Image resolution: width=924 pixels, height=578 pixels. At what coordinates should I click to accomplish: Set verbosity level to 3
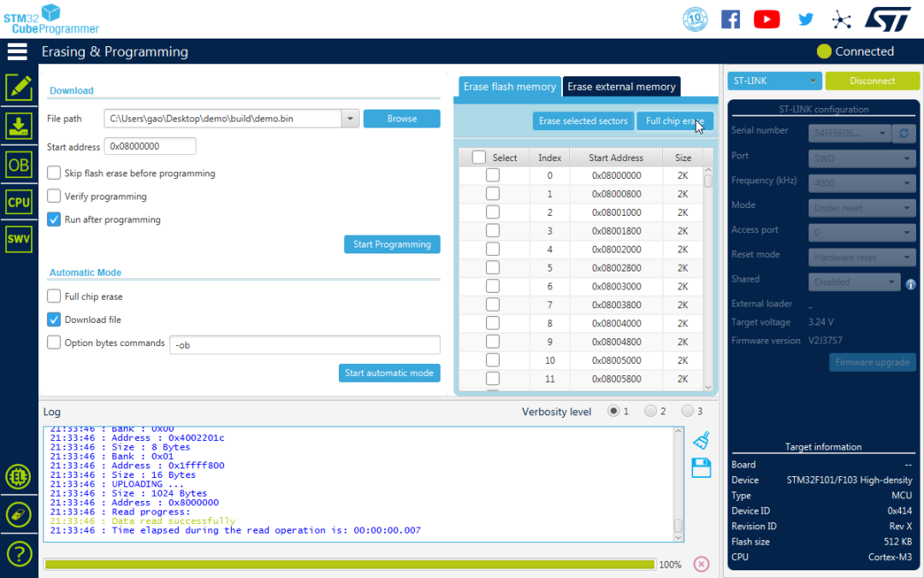(687, 410)
